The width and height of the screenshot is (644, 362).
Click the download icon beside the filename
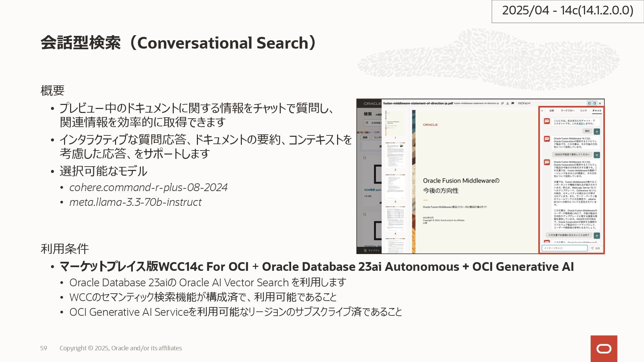click(507, 103)
